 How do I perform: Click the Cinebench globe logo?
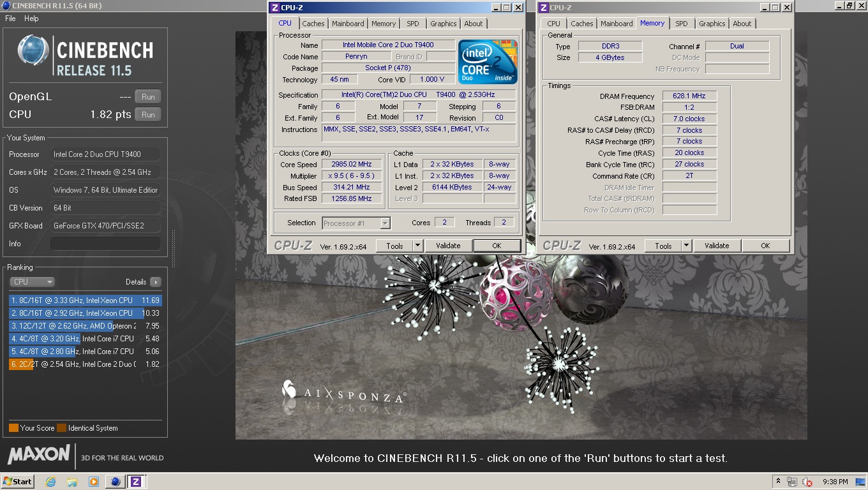(x=33, y=51)
